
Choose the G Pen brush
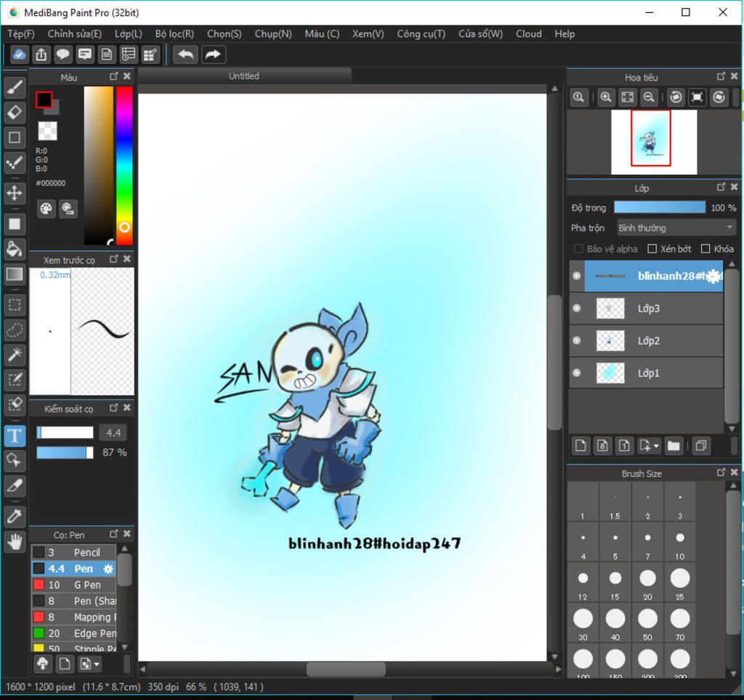tap(73, 585)
